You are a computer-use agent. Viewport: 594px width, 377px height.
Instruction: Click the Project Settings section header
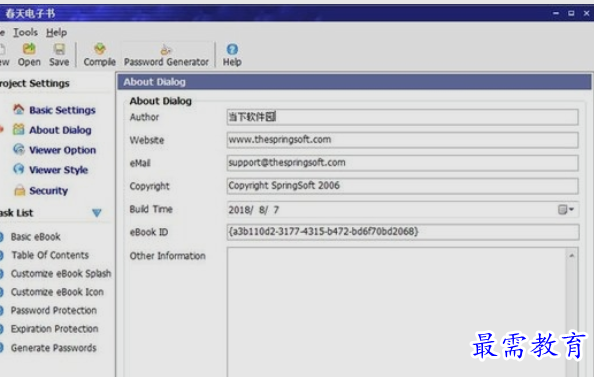point(34,83)
